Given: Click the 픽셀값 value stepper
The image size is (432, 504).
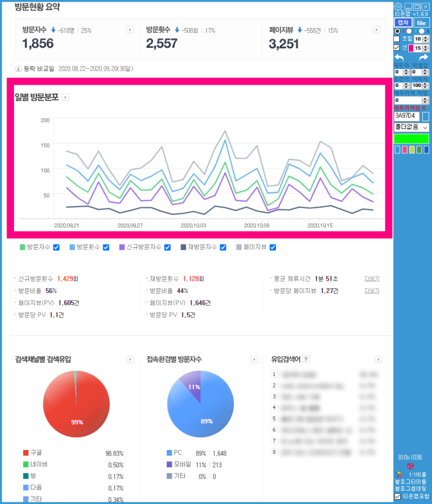Looking at the screenshot, I should (424, 72).
